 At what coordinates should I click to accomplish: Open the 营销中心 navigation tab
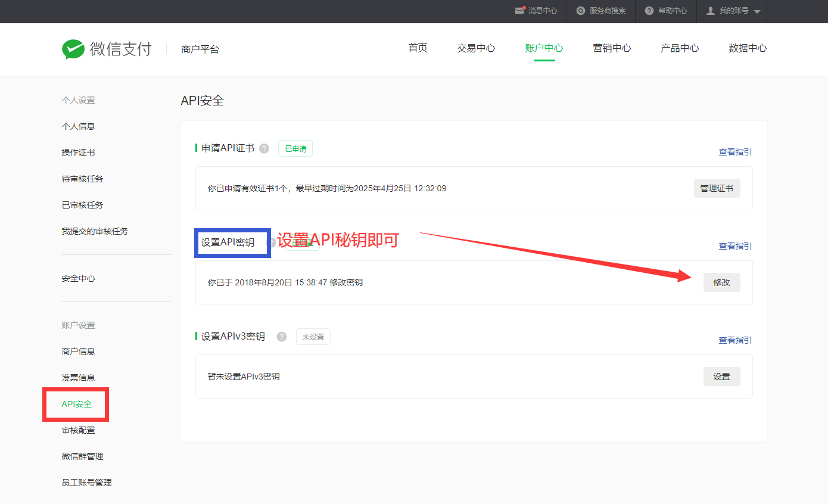(612, 48)
